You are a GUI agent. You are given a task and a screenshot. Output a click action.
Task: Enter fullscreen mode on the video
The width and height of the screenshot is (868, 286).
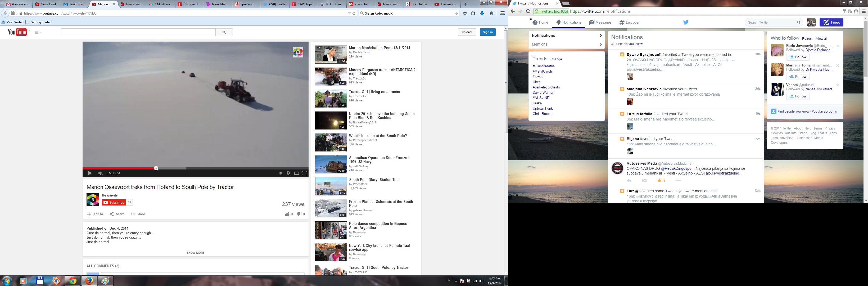(x=305, y=173)
